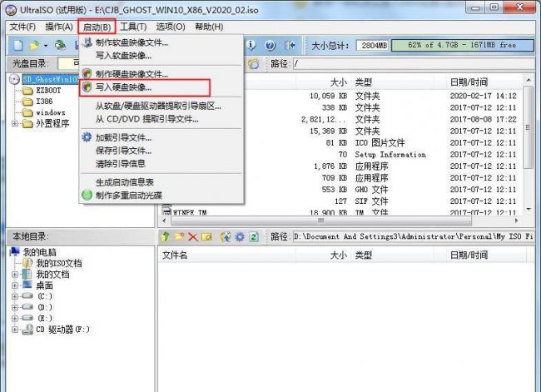Expand the 我的文档 tree node
The image size is (541, 392).
click(x=15, y=275)
